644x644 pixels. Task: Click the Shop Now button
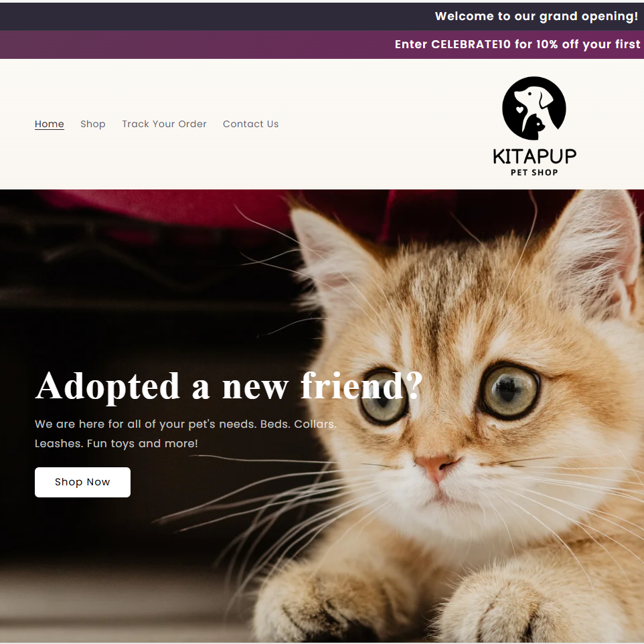pos(82,482)
